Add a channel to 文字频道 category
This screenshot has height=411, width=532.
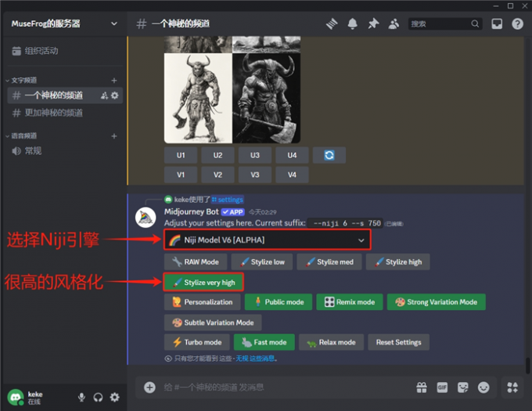coord(114,81)
